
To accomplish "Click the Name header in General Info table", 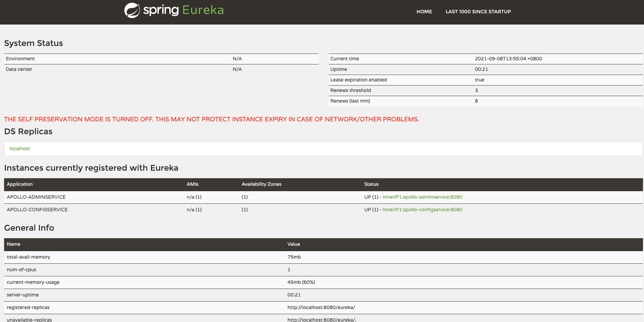I will coord(14,244).
